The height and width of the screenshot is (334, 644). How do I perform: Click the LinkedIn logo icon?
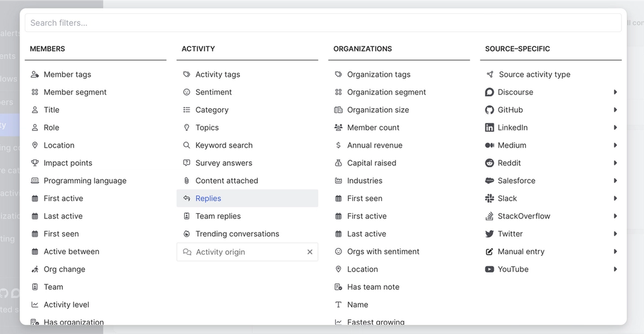click(x=489, y=128)
